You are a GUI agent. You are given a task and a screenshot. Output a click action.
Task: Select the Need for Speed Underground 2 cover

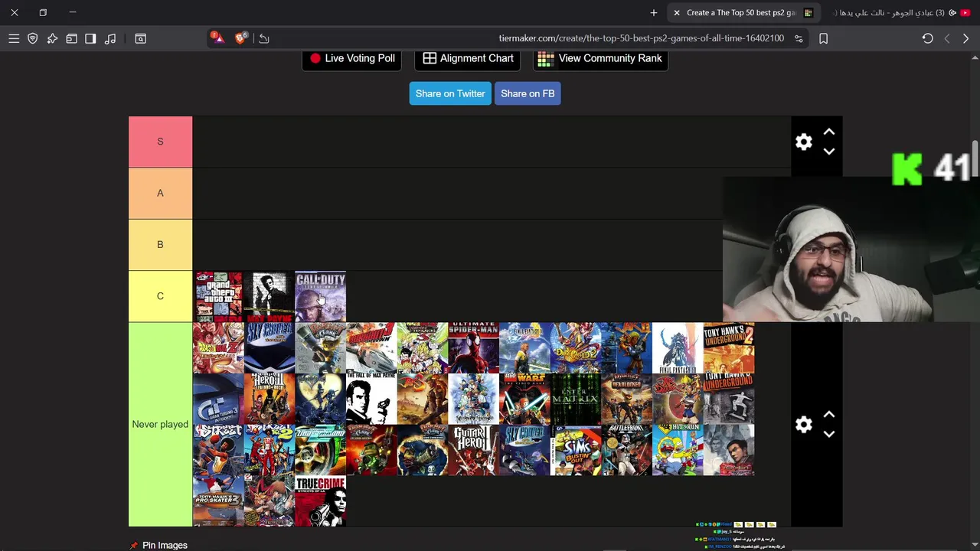[320, 450]
